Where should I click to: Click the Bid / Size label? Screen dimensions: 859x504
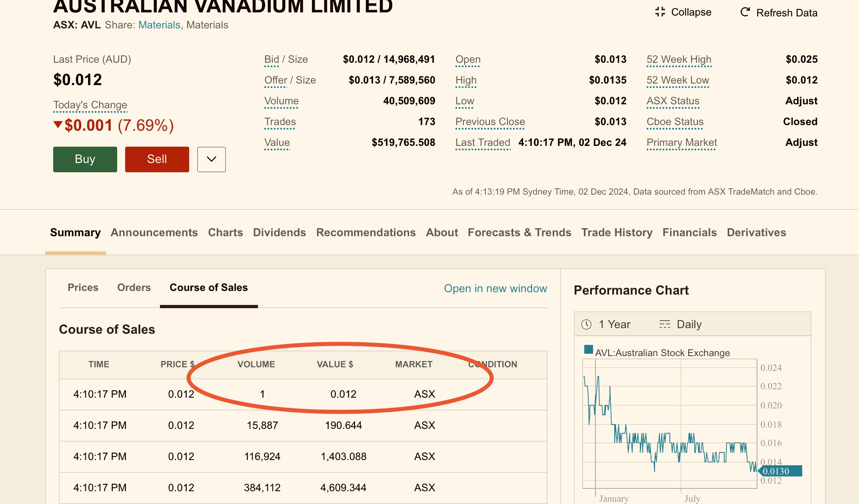tap(286, 60)
